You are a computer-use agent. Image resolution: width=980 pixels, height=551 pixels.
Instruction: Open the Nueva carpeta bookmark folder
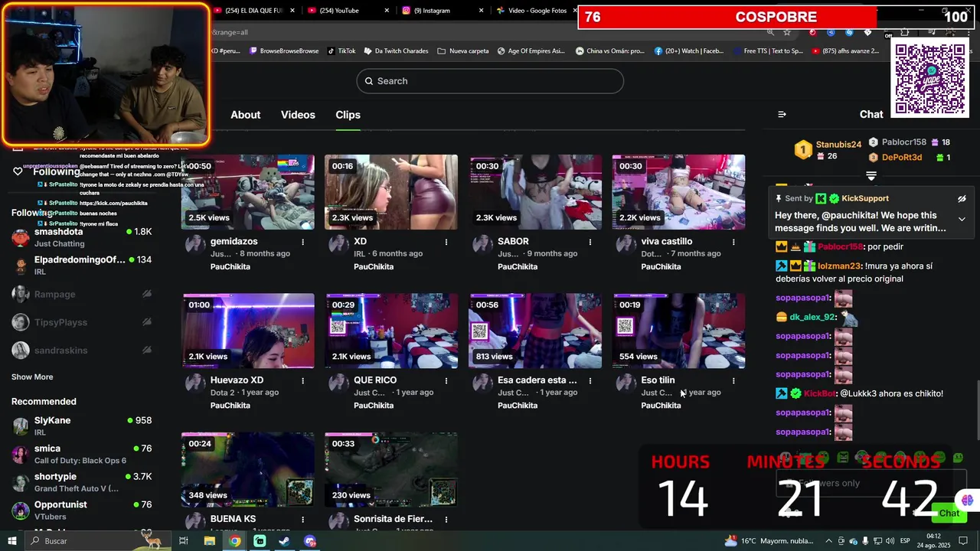[463, 51]
